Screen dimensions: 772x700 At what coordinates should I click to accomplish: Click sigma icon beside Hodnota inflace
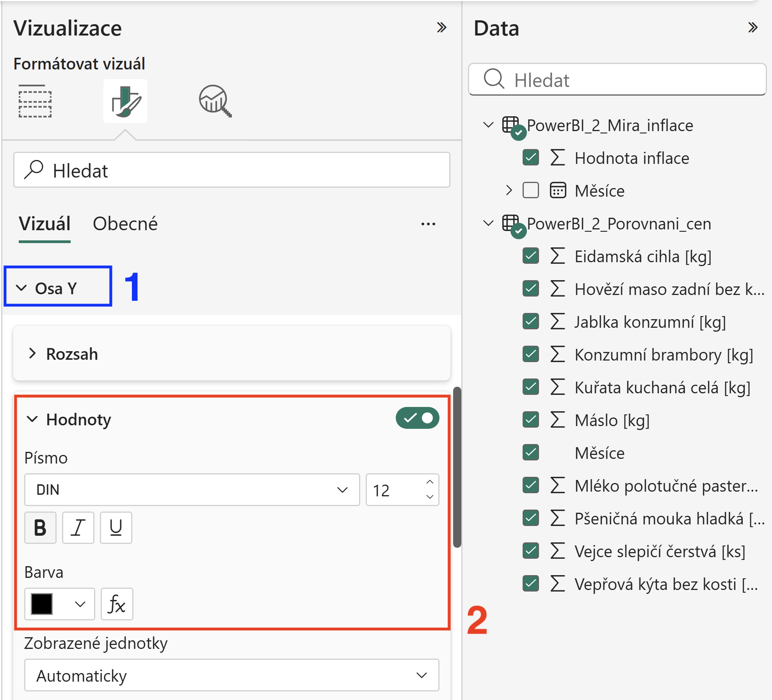(558, 158)
